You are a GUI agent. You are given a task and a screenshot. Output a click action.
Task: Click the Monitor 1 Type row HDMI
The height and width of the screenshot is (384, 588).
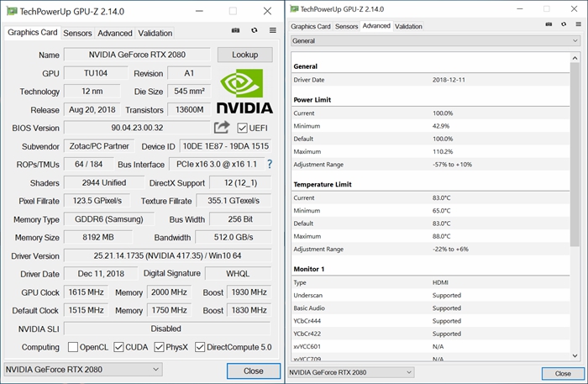pyautogui.click(x=430, y=283)
